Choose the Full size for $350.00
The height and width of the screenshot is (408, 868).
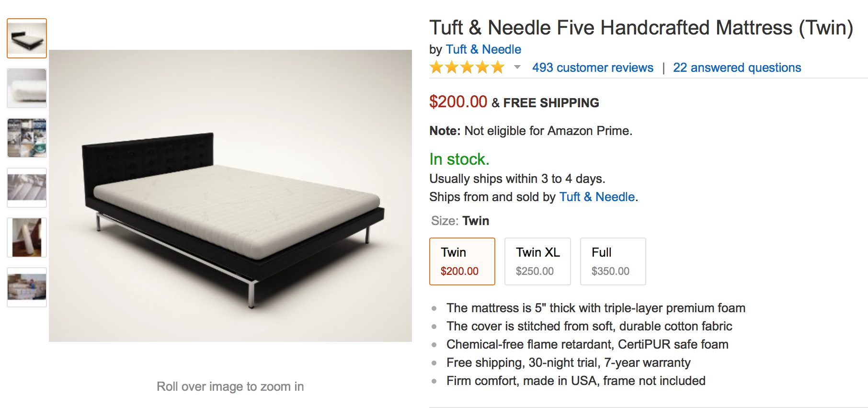(x=613, y=261)
